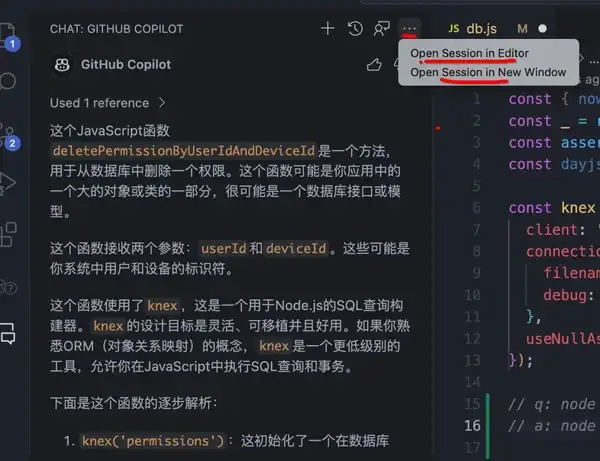
Task: Choose Open Session in New Window
Action: (488, 72)
